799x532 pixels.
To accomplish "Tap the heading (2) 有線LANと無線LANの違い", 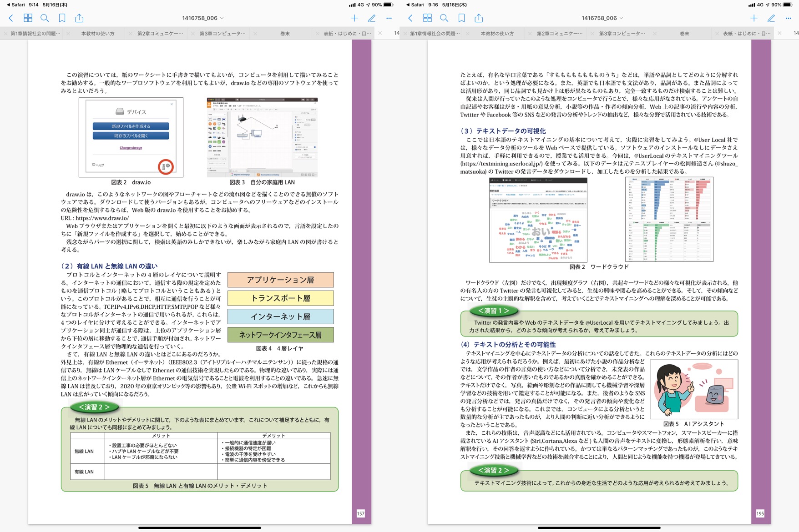I will coord(109,266).
